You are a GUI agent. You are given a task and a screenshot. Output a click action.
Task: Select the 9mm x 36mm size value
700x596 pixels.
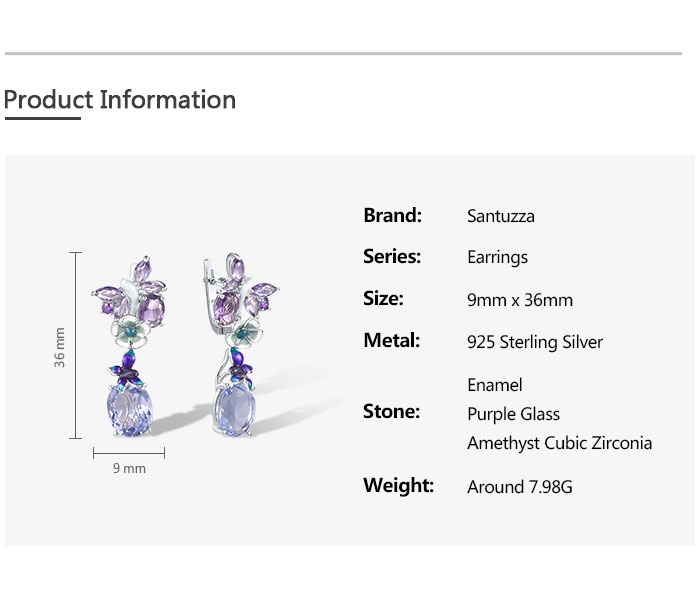click(x=519, y=300)
